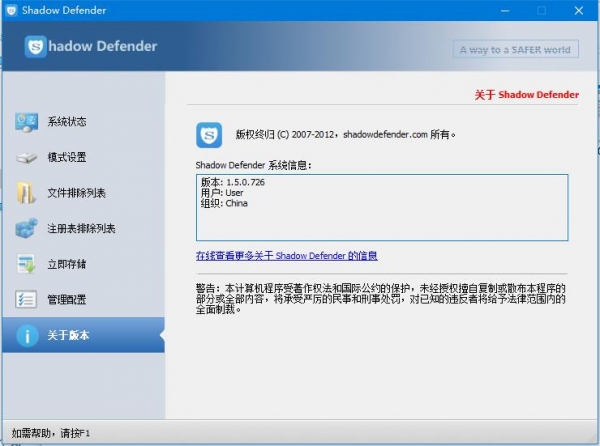This screenshot has width=600, height=446.
Task: Click the 关于 Shadow Defender red heading
Action: coord(527,95)
